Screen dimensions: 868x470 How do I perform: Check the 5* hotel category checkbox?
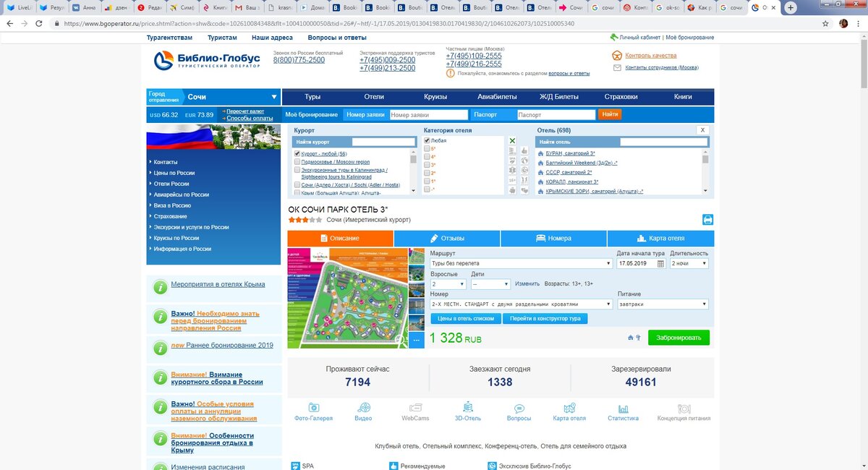[427, 149]
